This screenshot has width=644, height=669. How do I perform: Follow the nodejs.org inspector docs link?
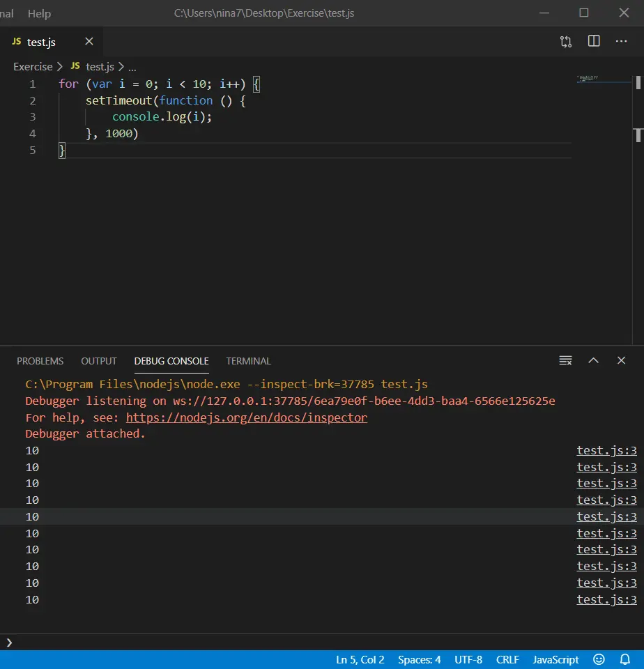pos(246,417)
